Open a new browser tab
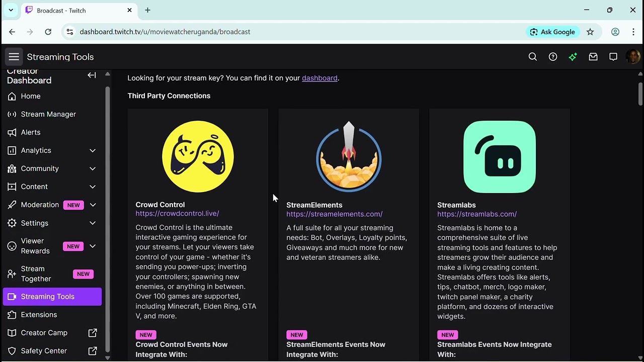644x362 pixels. (147, 10)
